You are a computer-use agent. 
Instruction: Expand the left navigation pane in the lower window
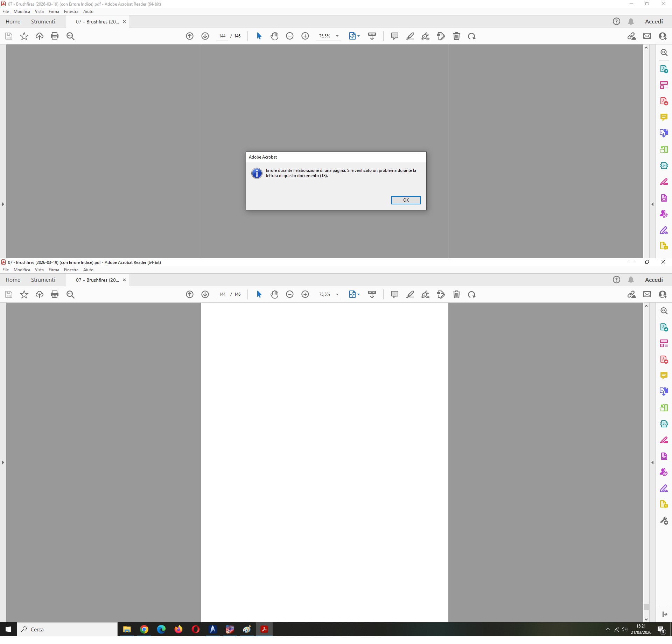[3, 462]
